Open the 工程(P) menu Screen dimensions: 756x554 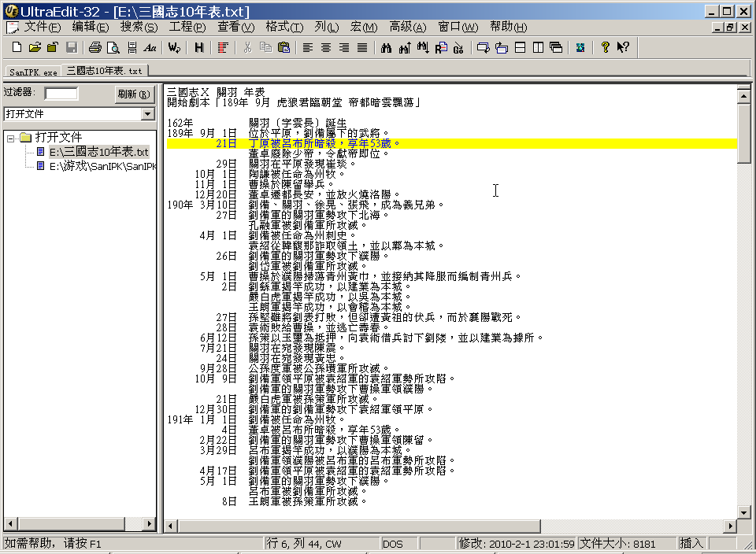tap(187, 27)
